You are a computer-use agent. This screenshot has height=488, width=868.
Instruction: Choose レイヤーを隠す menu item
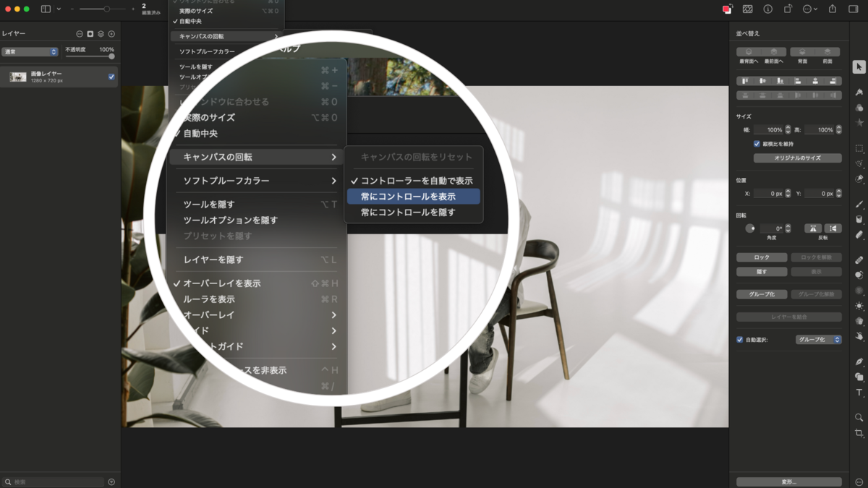[x=257, y=260]
